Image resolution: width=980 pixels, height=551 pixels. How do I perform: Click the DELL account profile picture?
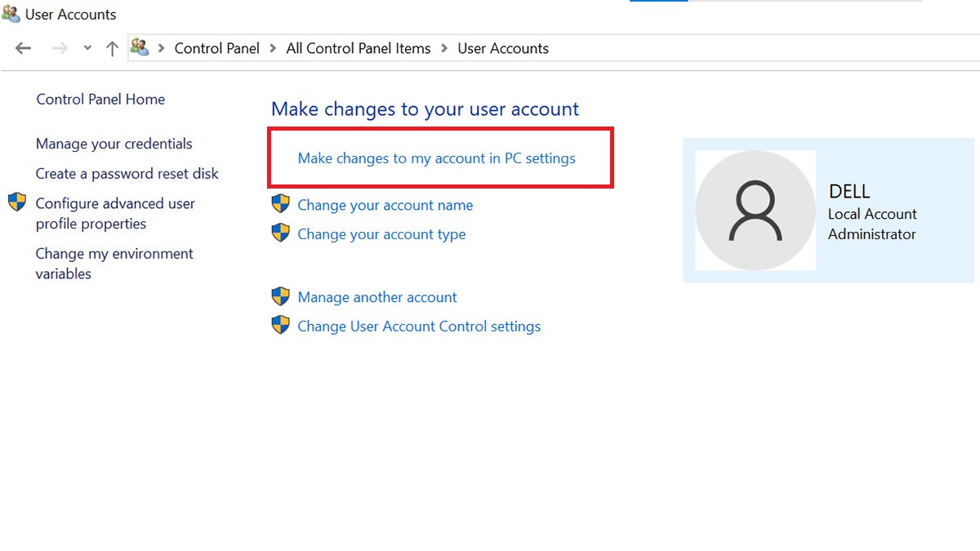pyautogui.click(x=755, y=211)
